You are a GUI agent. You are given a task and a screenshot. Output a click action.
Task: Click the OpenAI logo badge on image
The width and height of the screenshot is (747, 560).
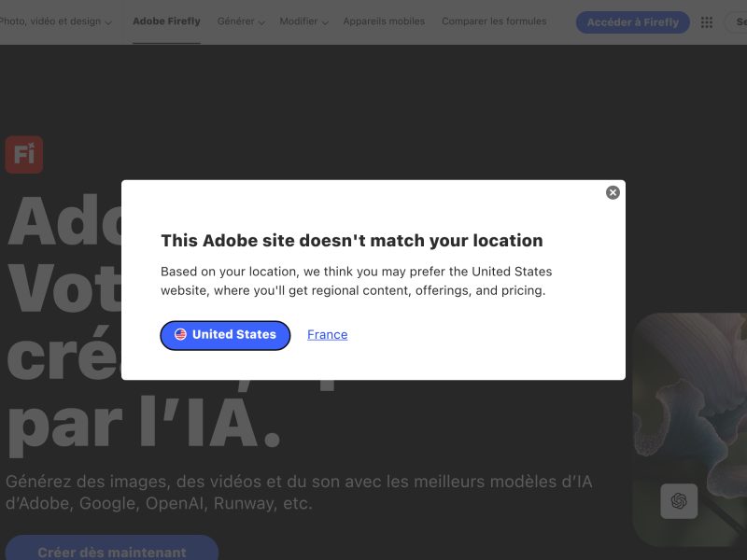pos(679,501)
